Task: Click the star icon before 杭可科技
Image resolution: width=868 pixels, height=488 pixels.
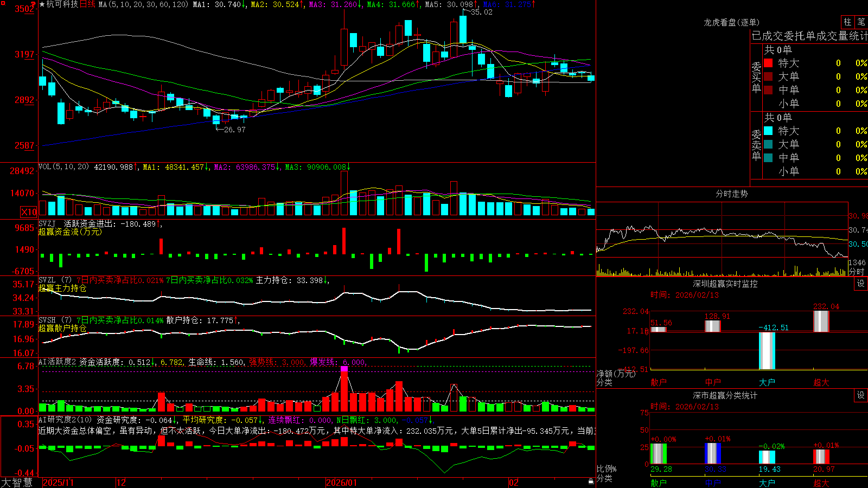Action: [x=42, y=4]
